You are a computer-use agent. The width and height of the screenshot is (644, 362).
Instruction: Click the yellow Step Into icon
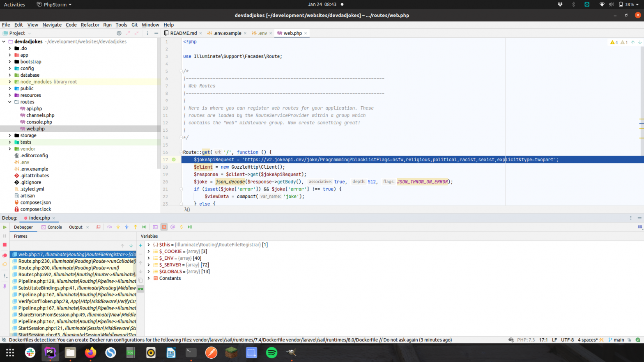118,227
